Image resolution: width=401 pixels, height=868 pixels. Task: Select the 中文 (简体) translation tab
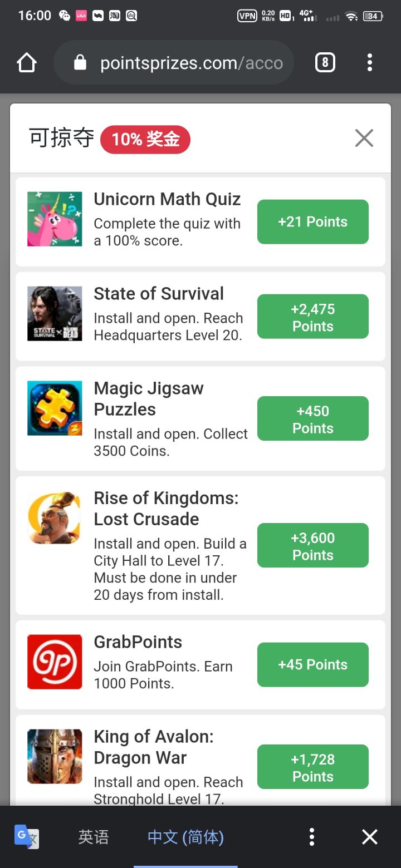(x=185, y=837)
